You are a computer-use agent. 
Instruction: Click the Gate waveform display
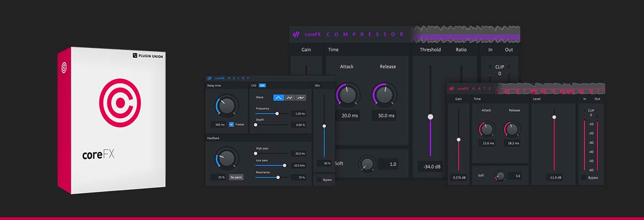[x=551, y=88]
